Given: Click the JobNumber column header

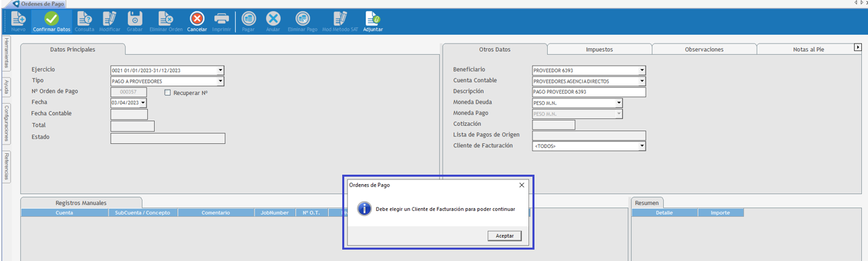Looking at the screenshot, I should point(274,213).
